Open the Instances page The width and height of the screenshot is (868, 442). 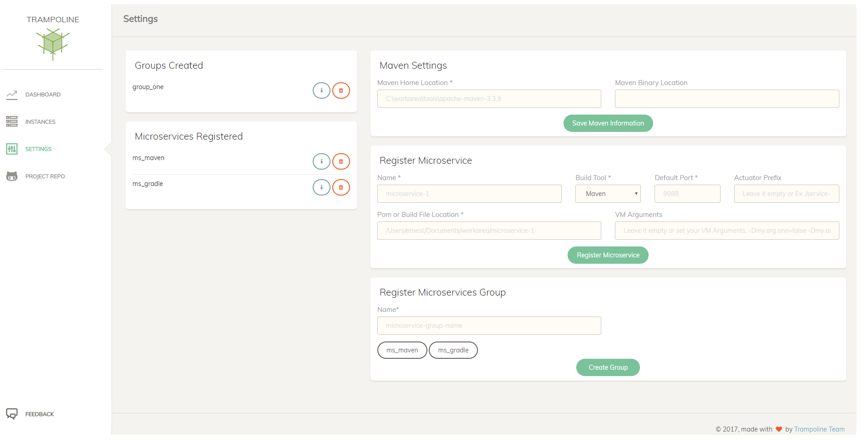(x=40, y=122)
